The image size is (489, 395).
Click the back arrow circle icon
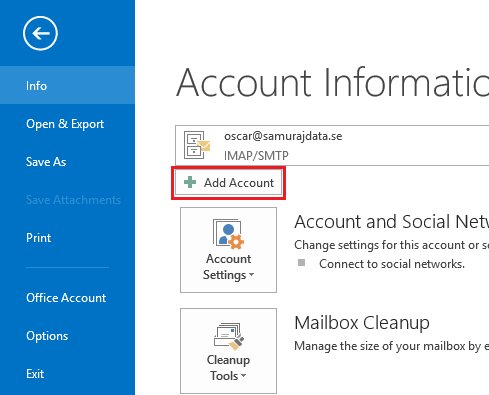tap(40, 33)
